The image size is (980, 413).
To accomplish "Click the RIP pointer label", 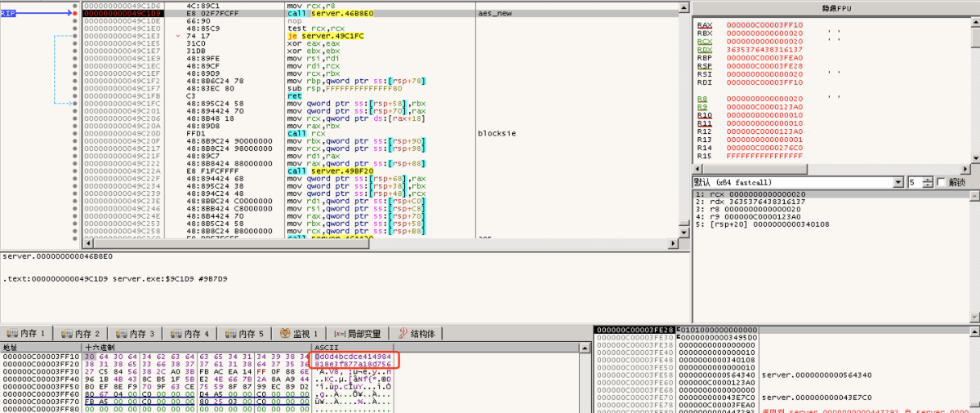I will [8, 14].
